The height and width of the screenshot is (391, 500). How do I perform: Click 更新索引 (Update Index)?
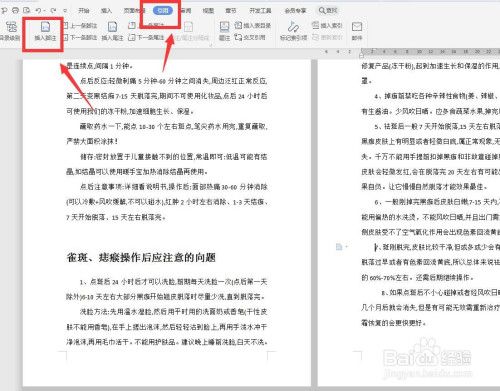tap(327, 37)
